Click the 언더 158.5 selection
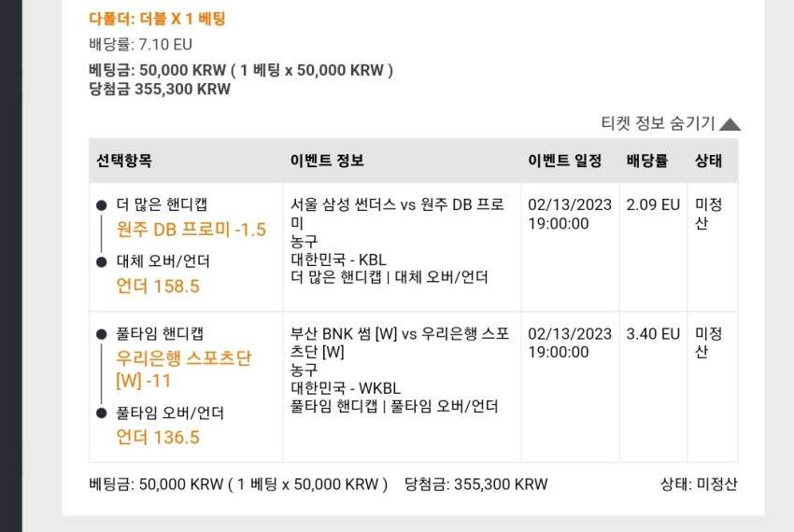 click(x=158, y=286)
